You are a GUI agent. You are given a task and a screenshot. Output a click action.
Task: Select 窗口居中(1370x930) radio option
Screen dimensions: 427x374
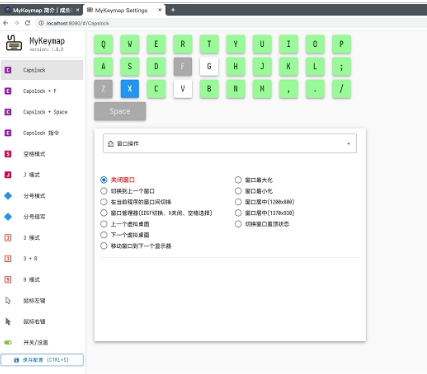tap(238, 213)
